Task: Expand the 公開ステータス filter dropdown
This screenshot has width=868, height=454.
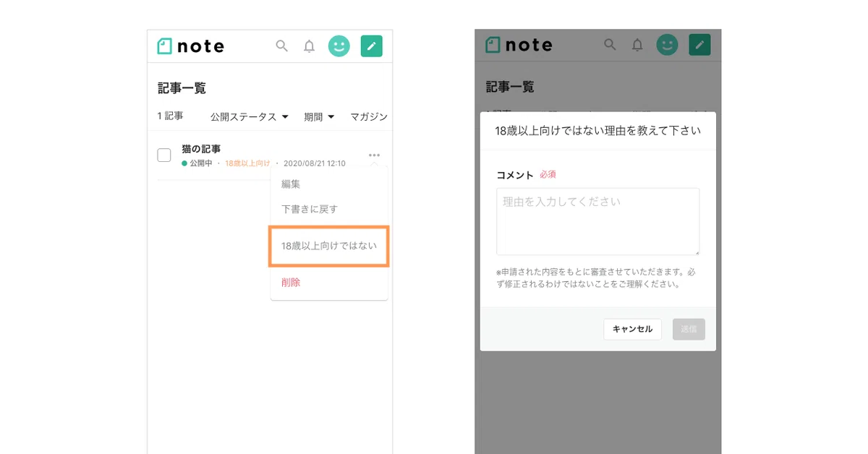Action: tap(250, 116)
